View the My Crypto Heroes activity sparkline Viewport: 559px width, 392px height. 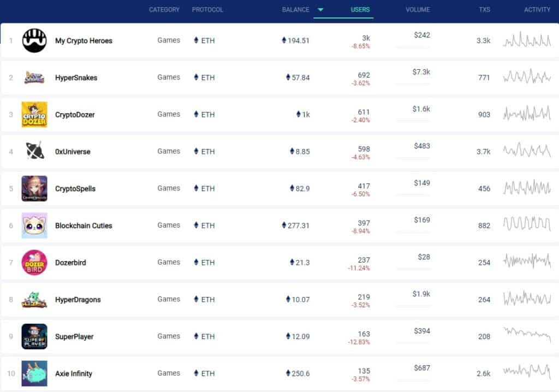[527, 40]
